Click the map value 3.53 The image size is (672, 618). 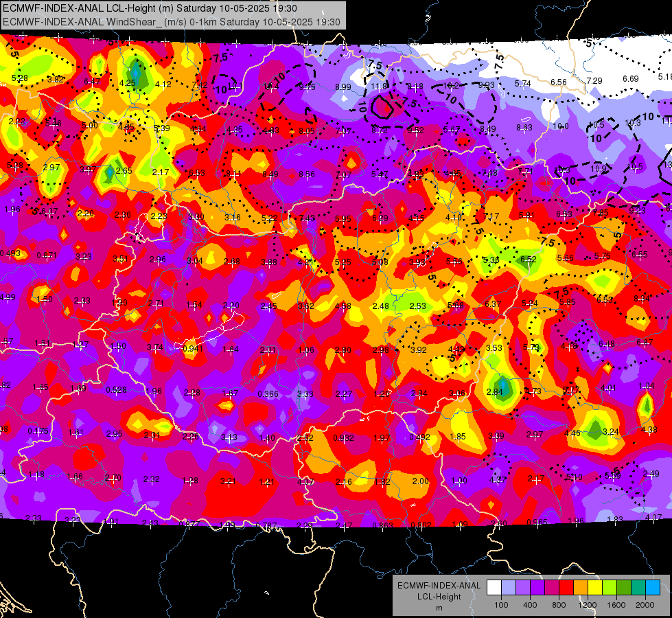pos(494,347)
